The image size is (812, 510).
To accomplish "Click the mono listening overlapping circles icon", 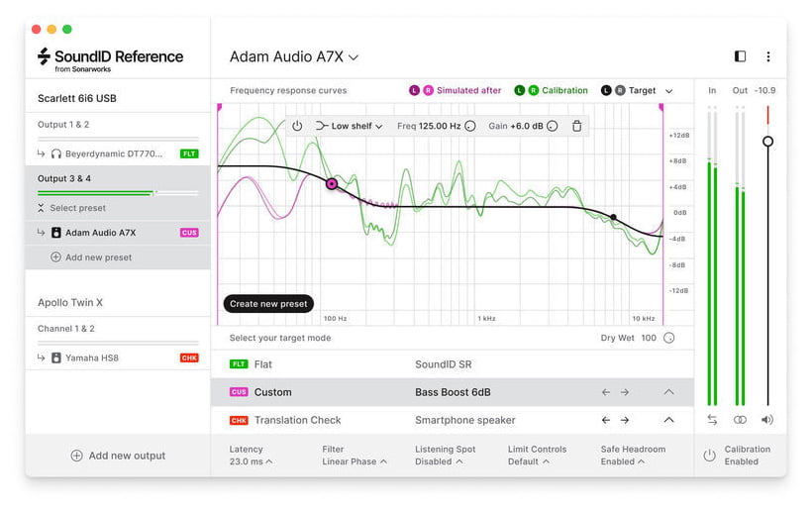I will click(x=740, y=420).
